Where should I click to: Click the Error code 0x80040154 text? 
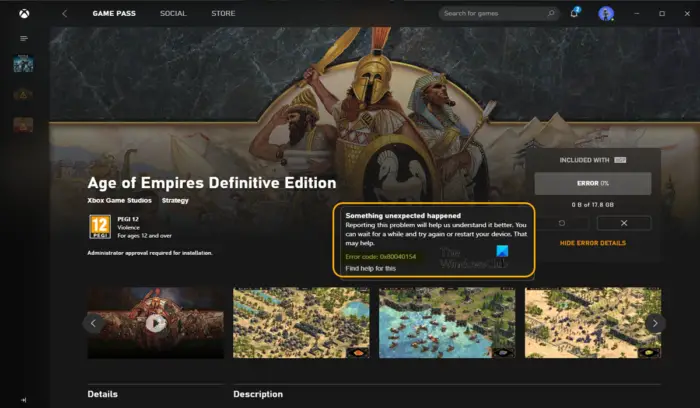(380, 257)
